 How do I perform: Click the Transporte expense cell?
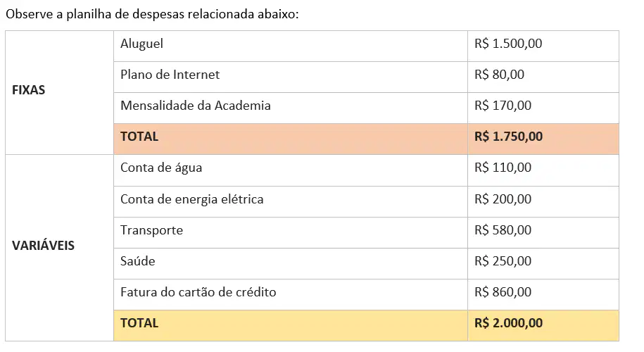coord(291,233)
